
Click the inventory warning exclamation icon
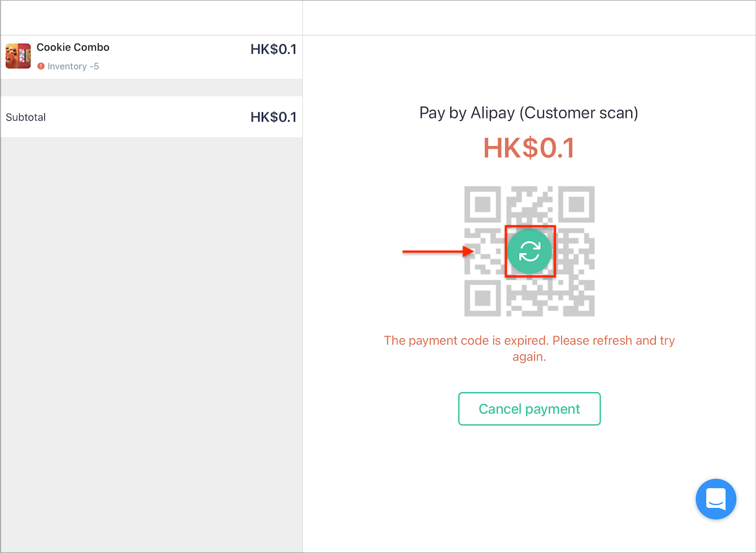click(41, 66)
